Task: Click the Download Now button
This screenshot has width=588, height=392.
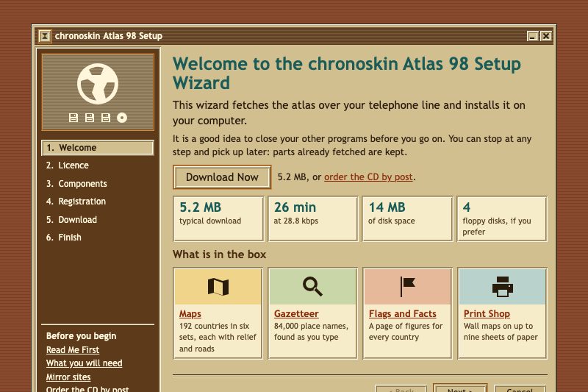Action: [222, 177]
